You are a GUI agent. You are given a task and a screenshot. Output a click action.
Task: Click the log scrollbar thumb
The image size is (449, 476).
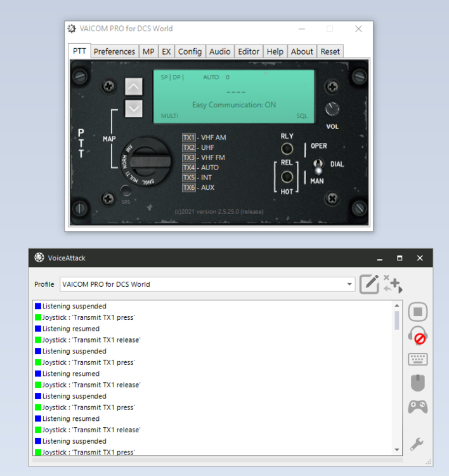tap(397, 321)
